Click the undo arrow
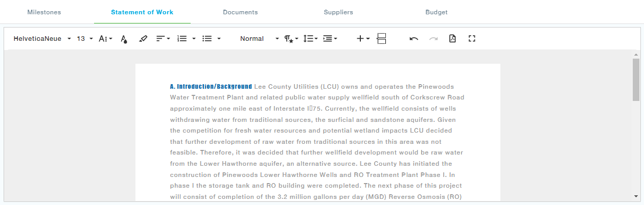The image size is (644, 205). point(414,39)
